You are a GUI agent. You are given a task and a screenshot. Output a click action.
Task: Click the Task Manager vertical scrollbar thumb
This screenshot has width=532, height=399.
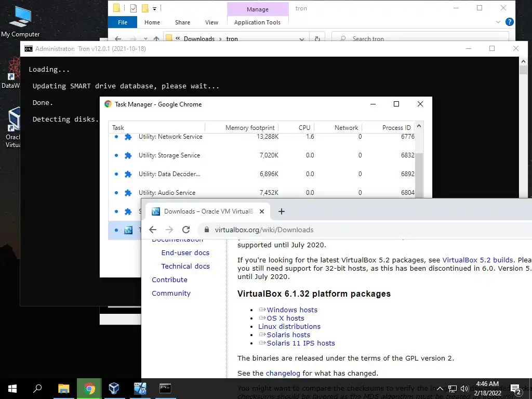pos(419,175)
